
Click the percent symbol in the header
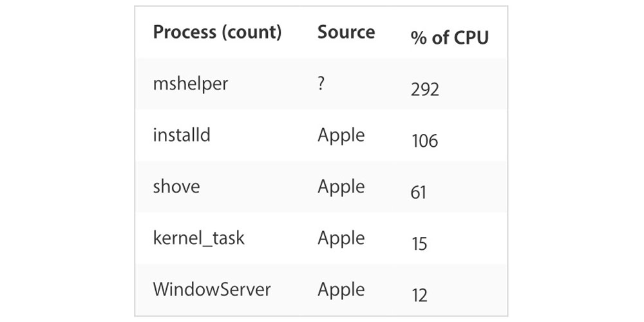point(419,37)
